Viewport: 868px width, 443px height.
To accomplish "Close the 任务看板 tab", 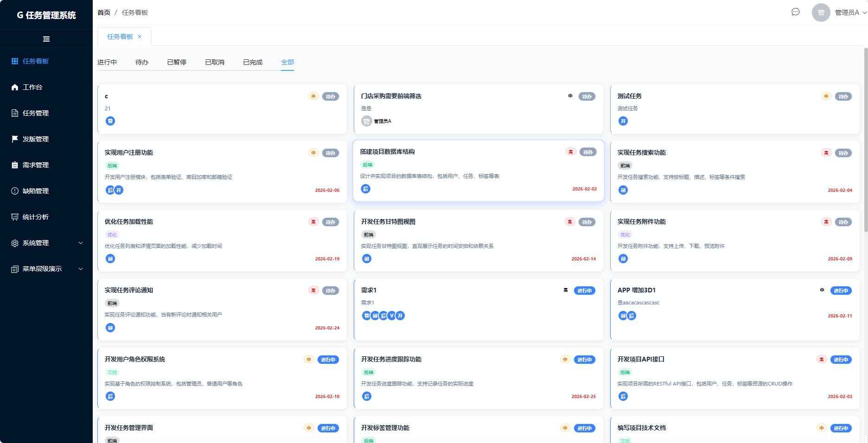I will tap(140, 37).
